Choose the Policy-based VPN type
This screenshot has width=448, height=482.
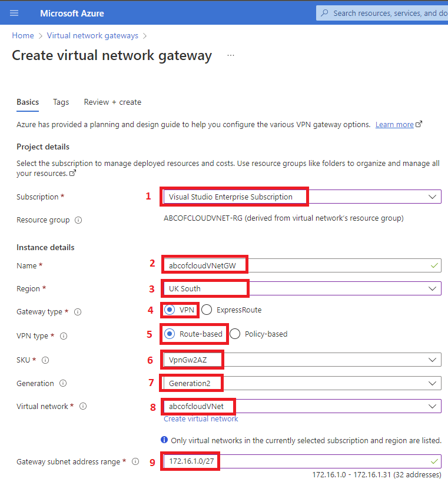coord(235,334)
